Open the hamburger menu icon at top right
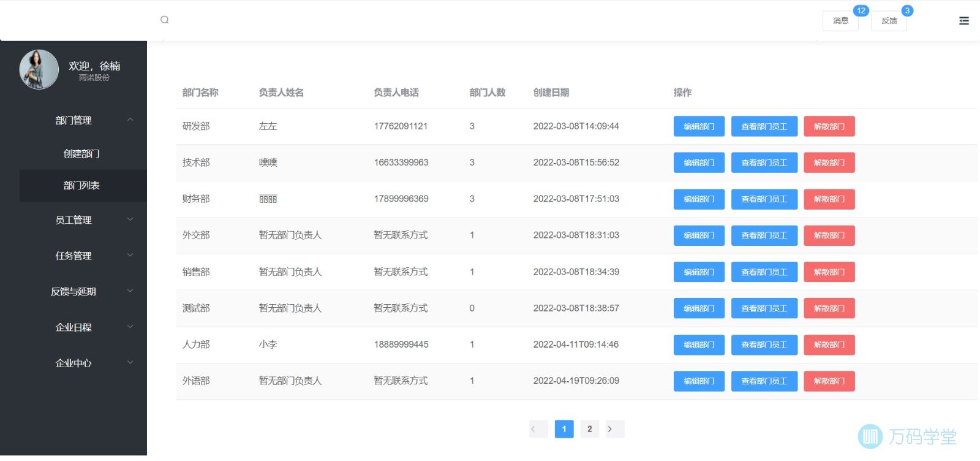980x461 pixels. pos(963,21)
